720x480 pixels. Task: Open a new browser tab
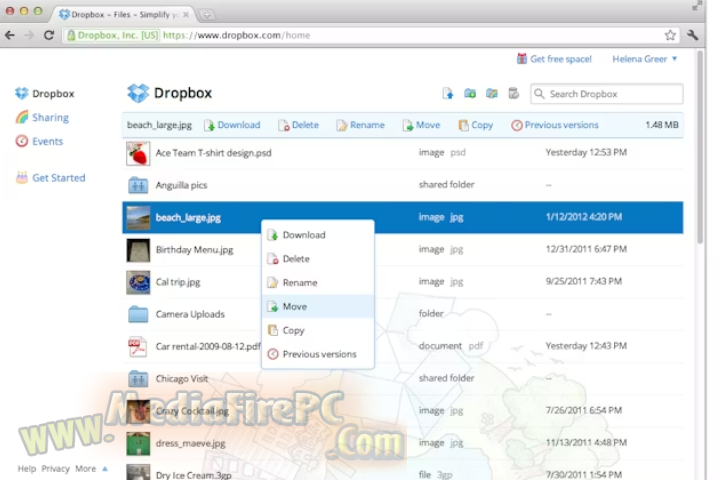[207, 15]
